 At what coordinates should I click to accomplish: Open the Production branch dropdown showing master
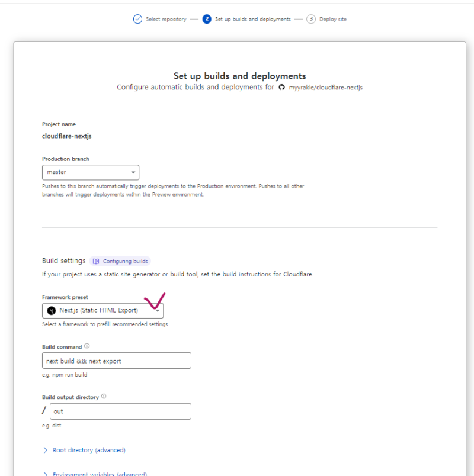point(90,172)
